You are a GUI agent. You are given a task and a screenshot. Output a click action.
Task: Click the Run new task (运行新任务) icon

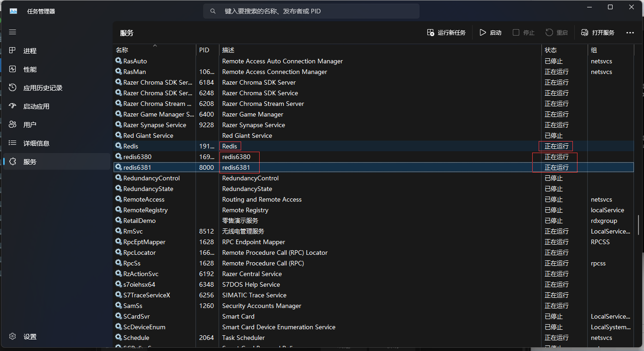click(x=431, y=32)
